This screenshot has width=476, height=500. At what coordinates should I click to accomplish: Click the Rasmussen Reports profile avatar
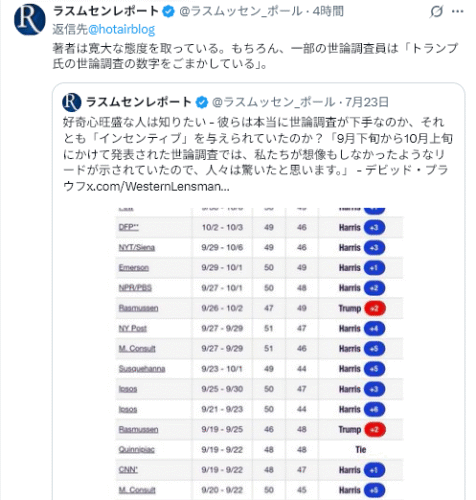click(30, 19)
